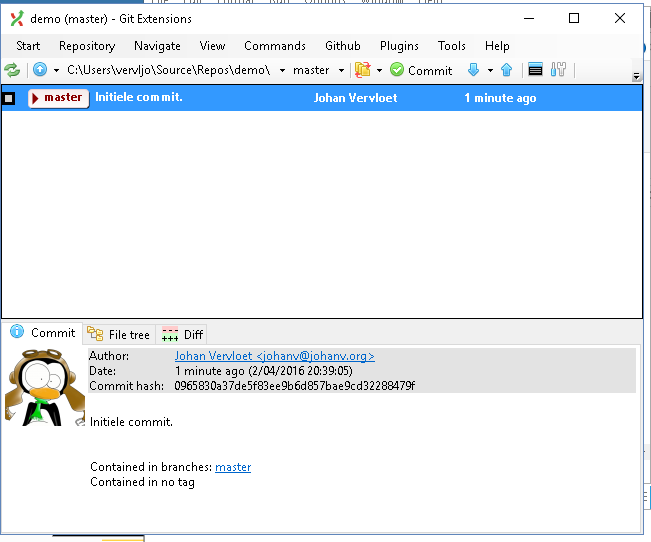Click the stash folders icon
This screenshot has width=651, height=542.
pyautogui.click(x=363, y=69)
